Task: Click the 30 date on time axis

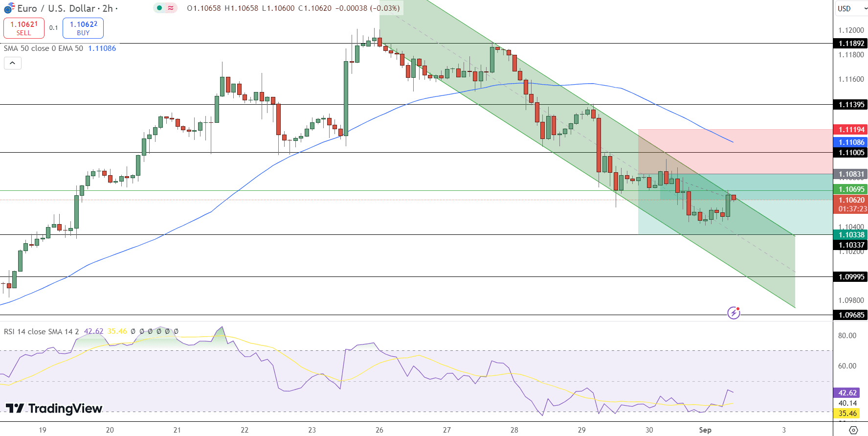Action: click(x=649, y=430)
